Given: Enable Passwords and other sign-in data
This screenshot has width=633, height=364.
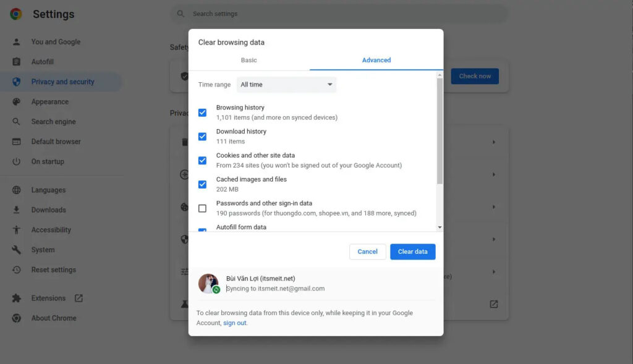Looking at the screenshot, I should coord(202,208).
